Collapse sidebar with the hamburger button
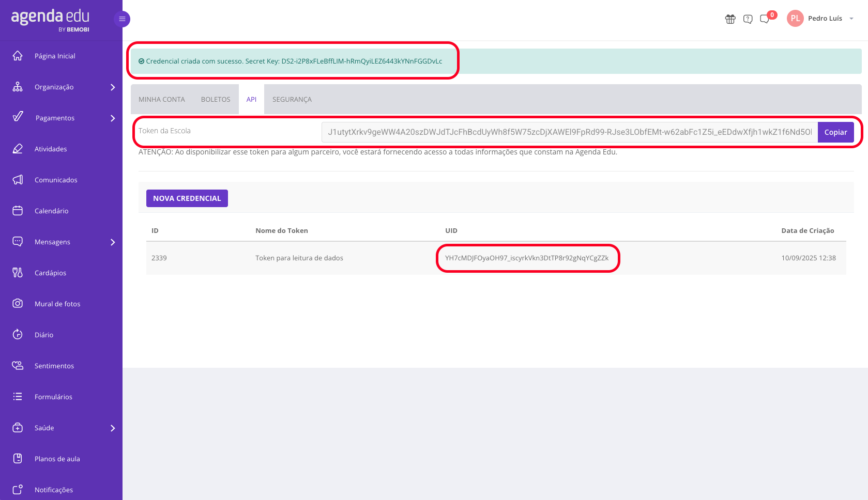The width and height of the screenshot is (868, 500). [122, 19]
